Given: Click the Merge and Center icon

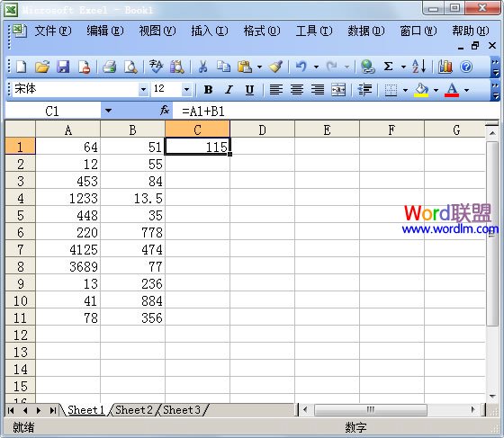Looking at the screenshot, I should tap(338, 90).
